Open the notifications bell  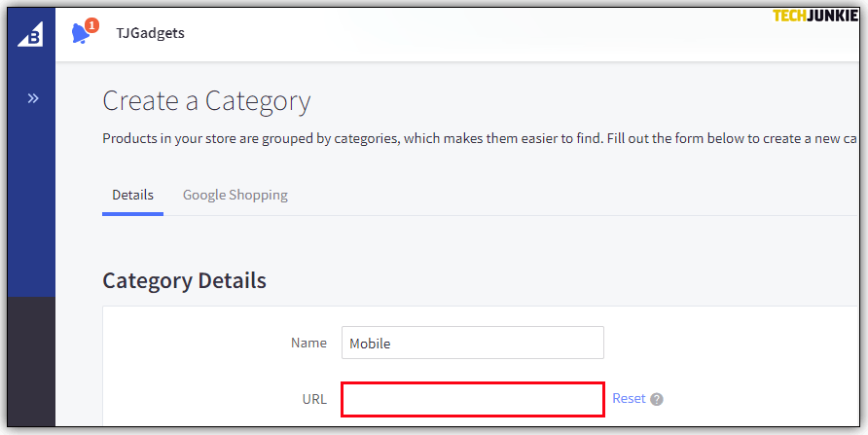click(80, 34)
